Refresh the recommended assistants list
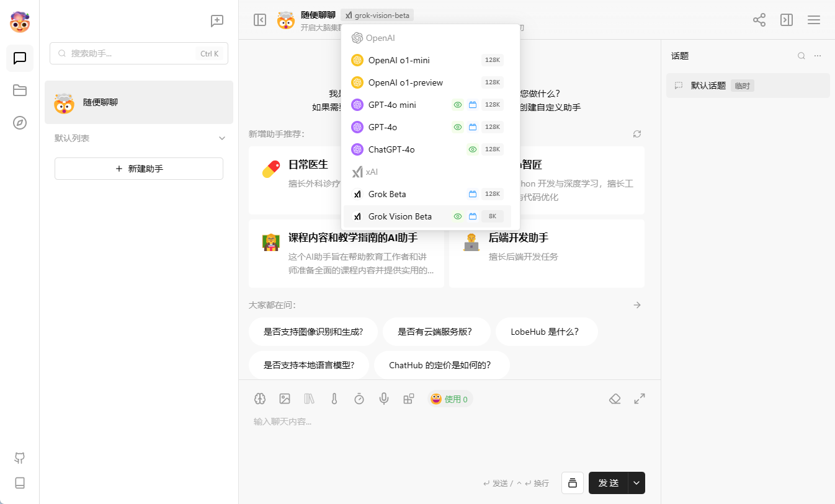The width and height of the screenshot is (835, 504). coord(637,134)
